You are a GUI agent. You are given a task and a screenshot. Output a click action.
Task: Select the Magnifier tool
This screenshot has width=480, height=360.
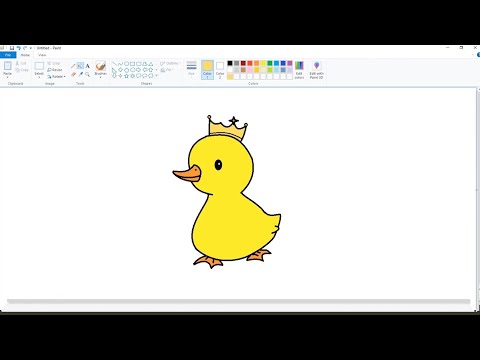pyautogui.click(x=88, y=74)
